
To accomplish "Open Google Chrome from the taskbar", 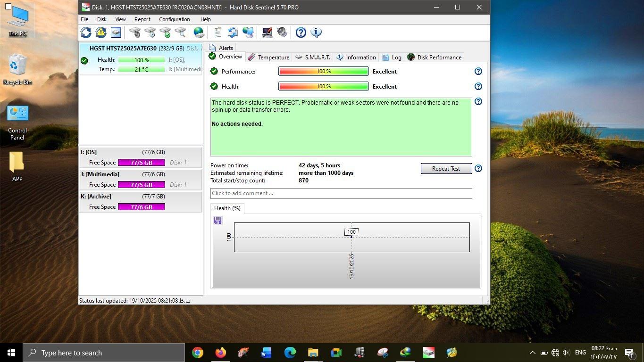I will click(x=198, y=353).
